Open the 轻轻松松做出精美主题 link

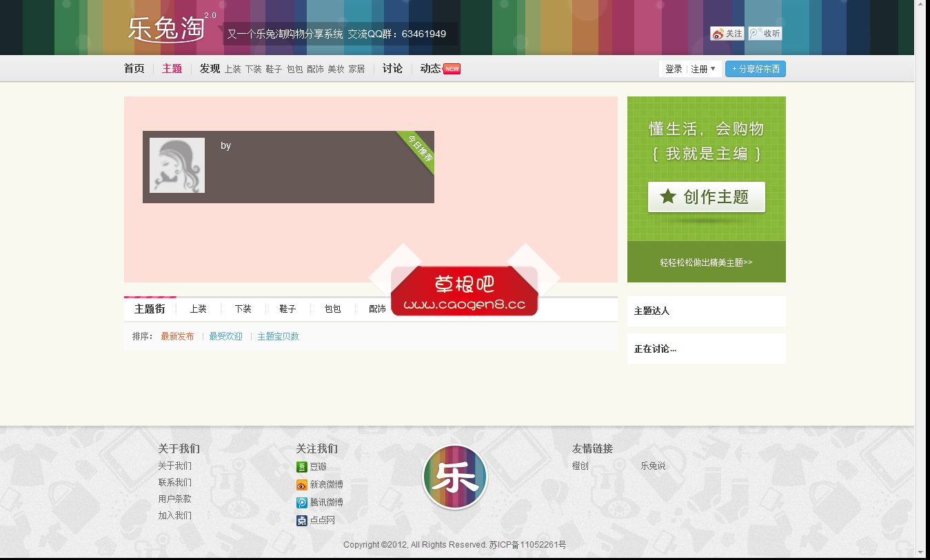[706, 262]
